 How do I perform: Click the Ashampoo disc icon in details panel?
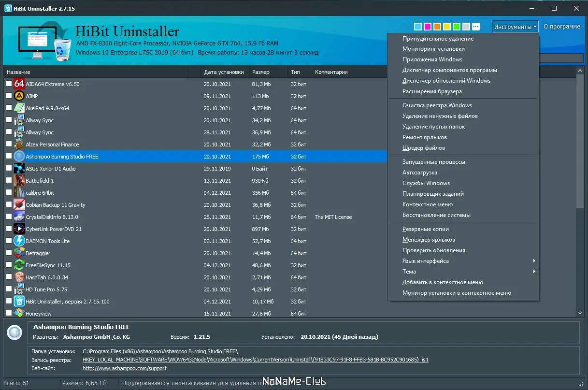pyautogui.click(x=14, y=332)
